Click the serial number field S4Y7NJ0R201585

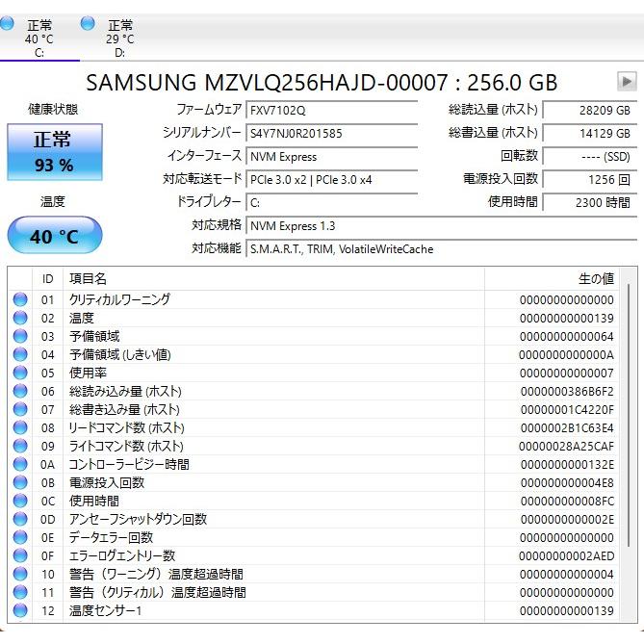(331, 134)
